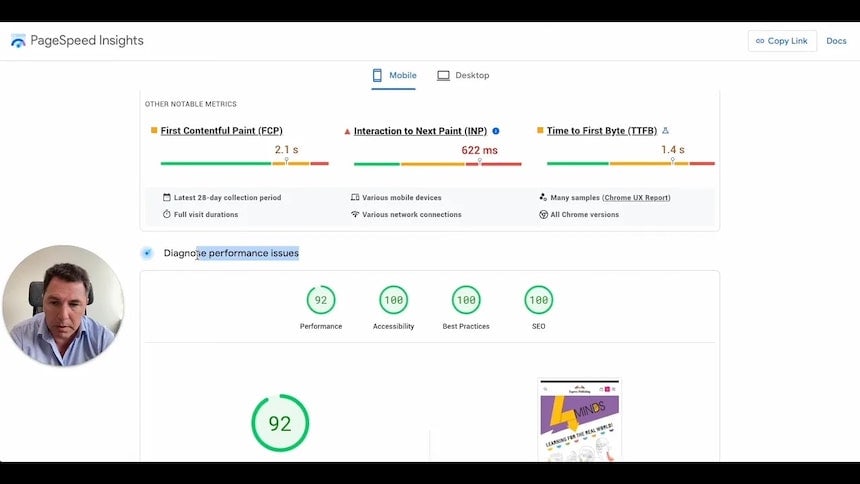The image size is (860, 484).
Task: Click Chrome icon by All Chrome versions
Action: [543, 215]
